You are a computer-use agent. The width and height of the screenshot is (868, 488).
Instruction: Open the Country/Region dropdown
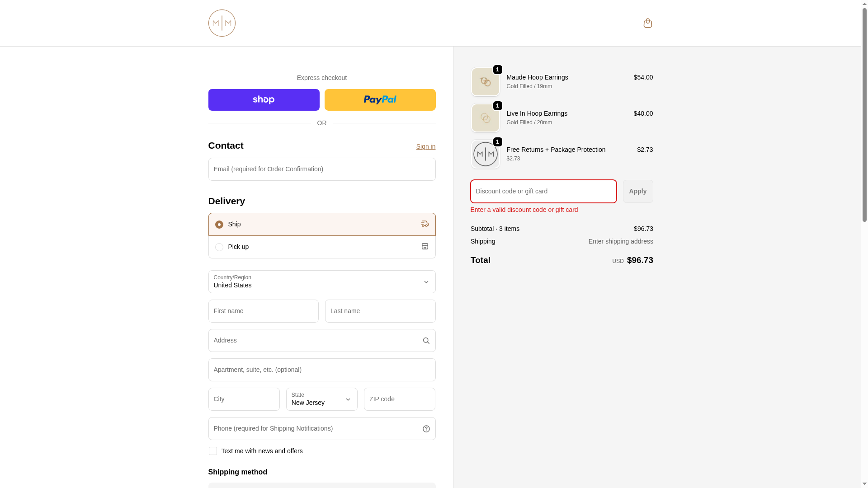[x=321, y=282]
